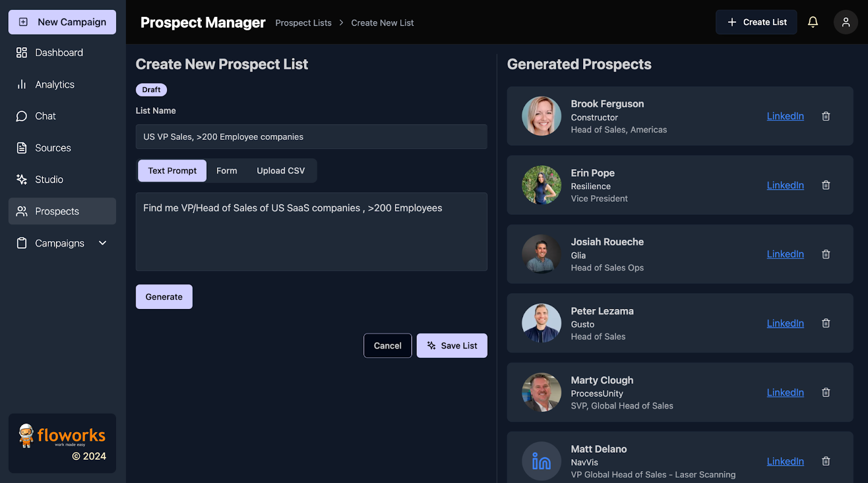Screen dimensions: 868x483
Task: Click Brook Ferguson's profile photo
Action: click(541, 116)
